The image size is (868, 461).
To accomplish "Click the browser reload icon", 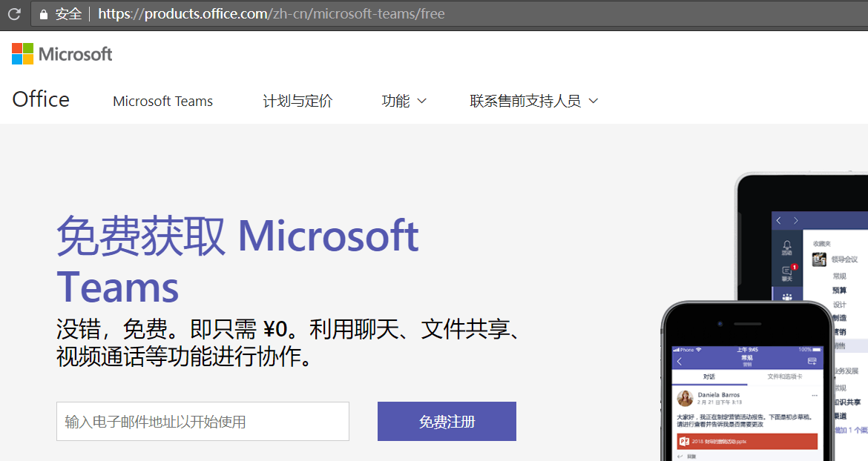I will click(x=14, y=14).
